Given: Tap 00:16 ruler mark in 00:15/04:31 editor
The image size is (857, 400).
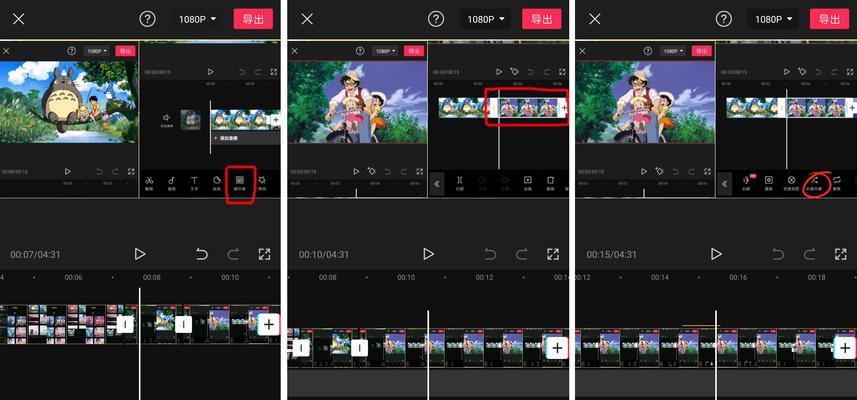Looking at the screenshot, I should tap(738, 278).
